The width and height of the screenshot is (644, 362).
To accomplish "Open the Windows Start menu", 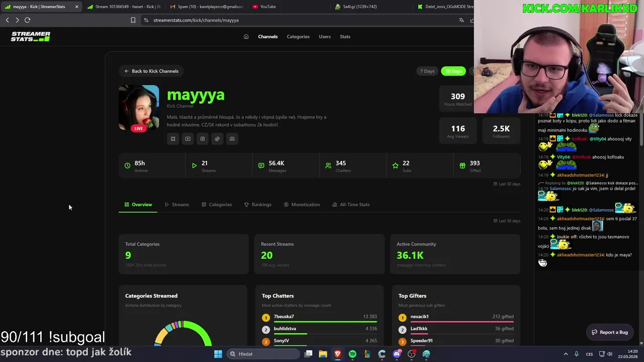I will point(218,354).
